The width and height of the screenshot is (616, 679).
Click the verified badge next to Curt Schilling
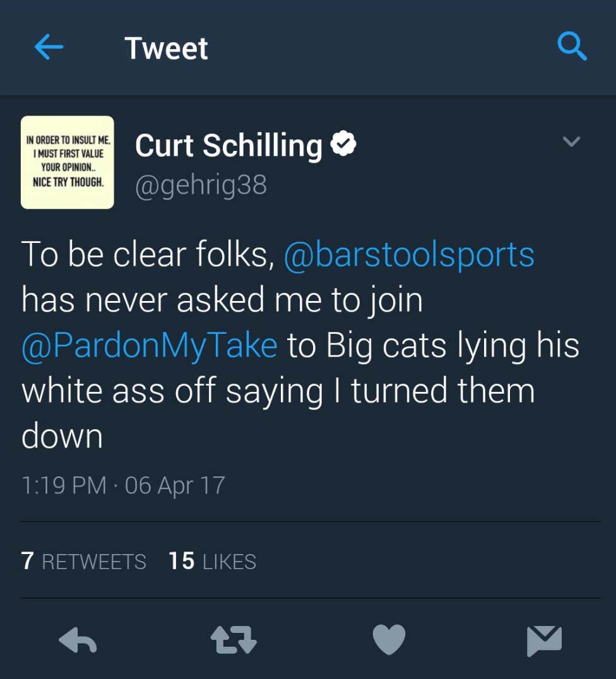[343, 145]
